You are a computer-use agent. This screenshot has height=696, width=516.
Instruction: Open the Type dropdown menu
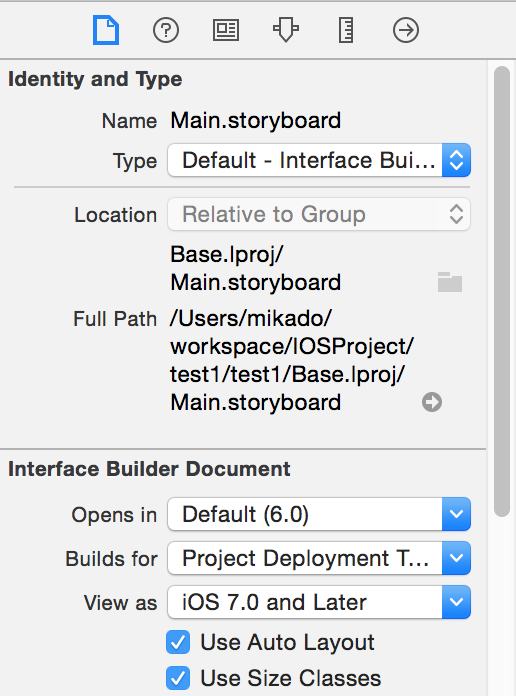point(319,160)
